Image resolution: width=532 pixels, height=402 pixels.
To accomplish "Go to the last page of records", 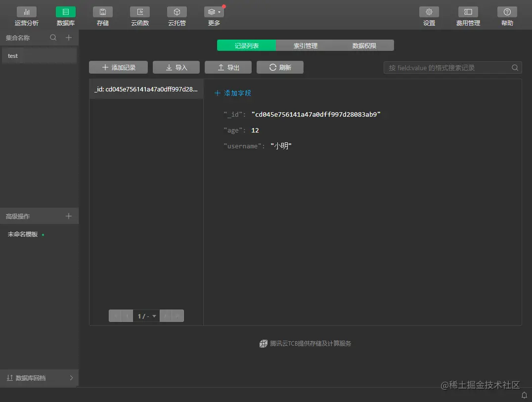I will [178, 316].
